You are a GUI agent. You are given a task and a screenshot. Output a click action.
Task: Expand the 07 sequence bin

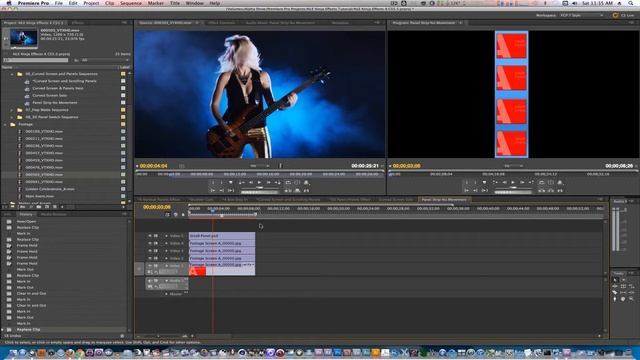[x=12, y=110]
